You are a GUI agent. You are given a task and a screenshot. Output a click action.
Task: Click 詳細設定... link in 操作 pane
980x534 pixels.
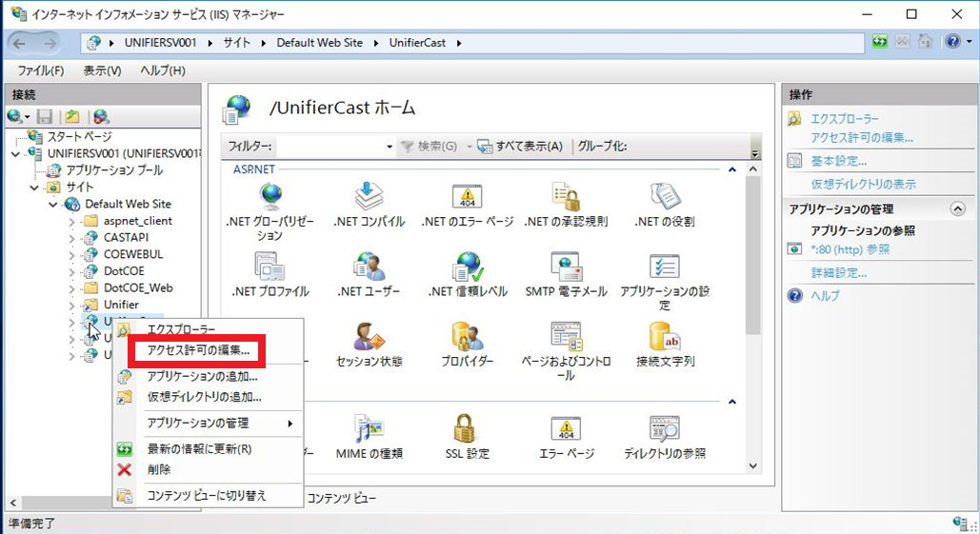point(839,273)
